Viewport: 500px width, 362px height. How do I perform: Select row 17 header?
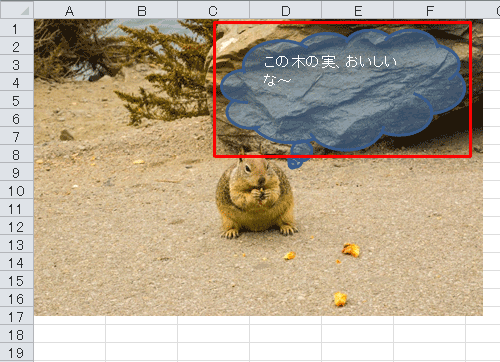pyautogui.click(x=17, y=316)
